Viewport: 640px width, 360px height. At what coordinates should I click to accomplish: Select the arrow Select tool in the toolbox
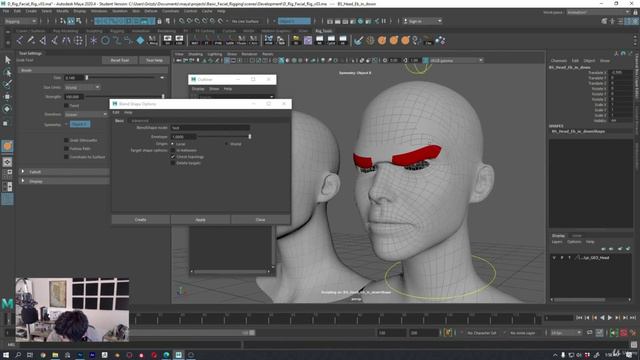click(x=7, y=60)
